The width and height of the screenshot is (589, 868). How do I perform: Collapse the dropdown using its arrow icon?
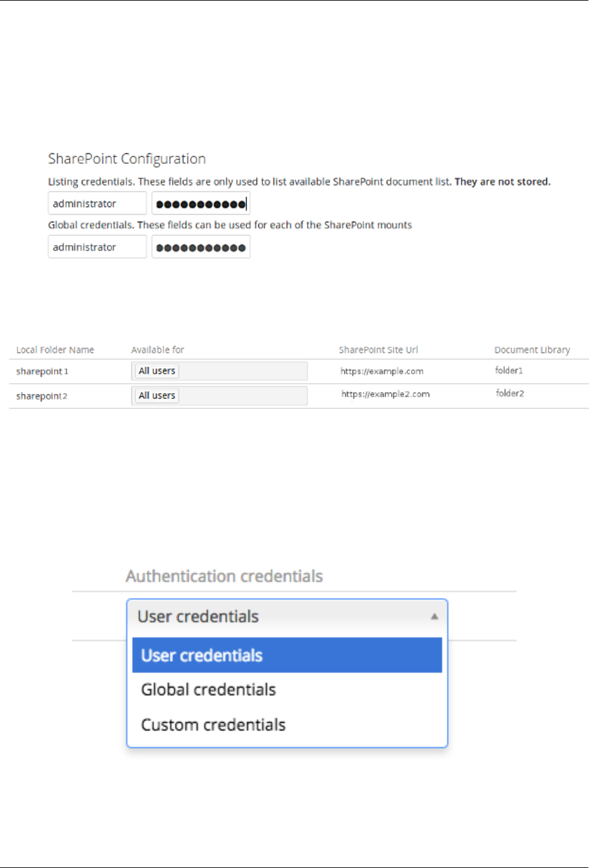pyautogui.click(x=434, y=617)
